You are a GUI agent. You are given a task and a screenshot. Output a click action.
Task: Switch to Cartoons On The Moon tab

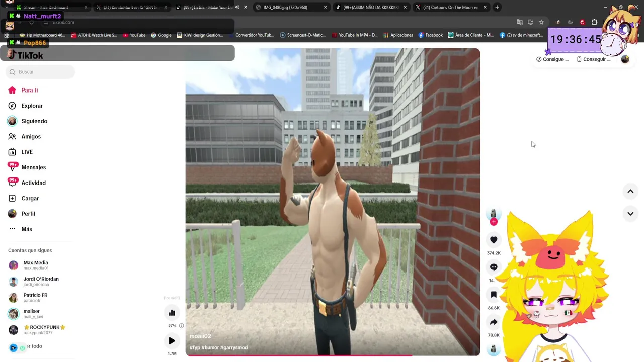451,7
